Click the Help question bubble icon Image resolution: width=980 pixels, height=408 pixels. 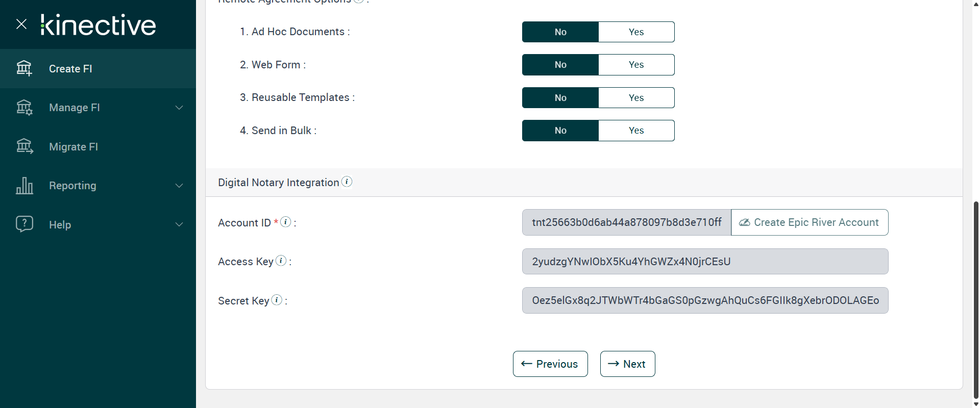pyautogui.click(x=24, y=224)
